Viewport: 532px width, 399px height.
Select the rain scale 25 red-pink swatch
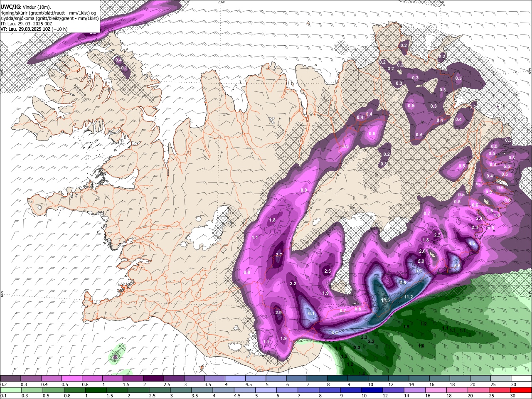pyautogui.click(x=500, y=390)
